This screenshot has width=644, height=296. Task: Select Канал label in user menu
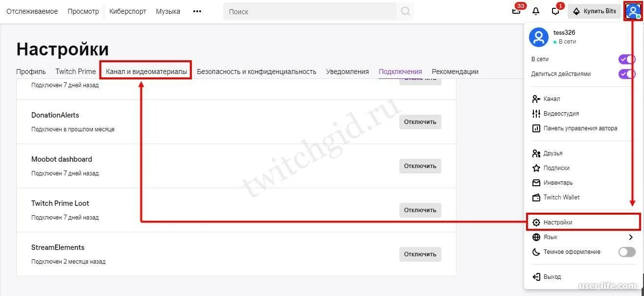(552, 99)
